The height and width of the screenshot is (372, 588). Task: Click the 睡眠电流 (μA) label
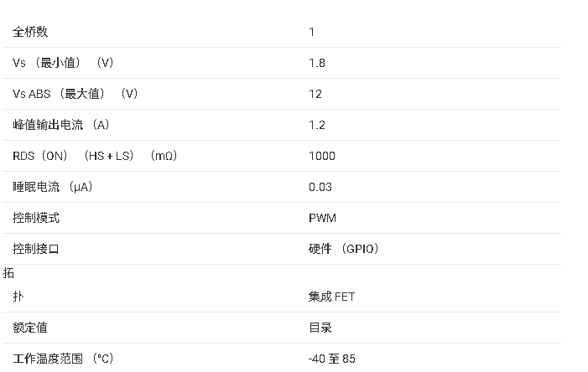52,187
